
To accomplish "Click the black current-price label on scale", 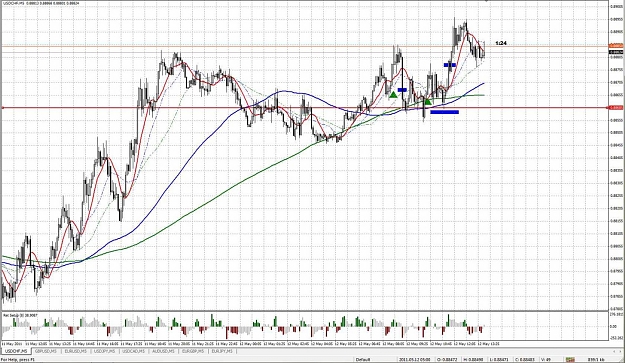I will click(617, 52).
